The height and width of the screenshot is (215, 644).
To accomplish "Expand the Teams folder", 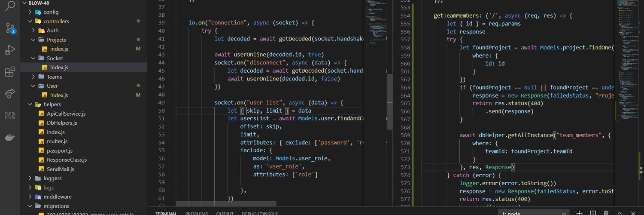I will tap(33, 77).
